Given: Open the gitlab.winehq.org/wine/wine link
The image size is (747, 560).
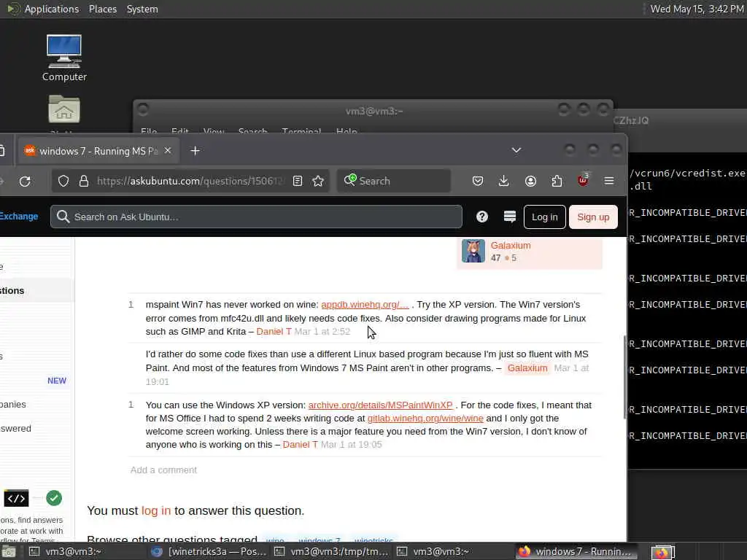Looking at the screenshot, I should pyautogui.click(x=425, y=418).
